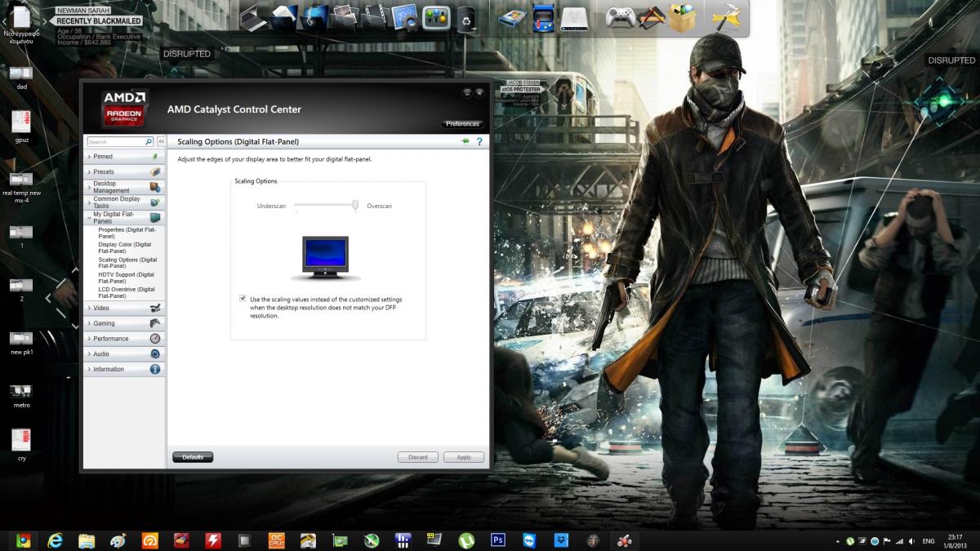The image size is (980, 551).
Task: Click the Presets category icon
Action: click(x=155, y=171)
